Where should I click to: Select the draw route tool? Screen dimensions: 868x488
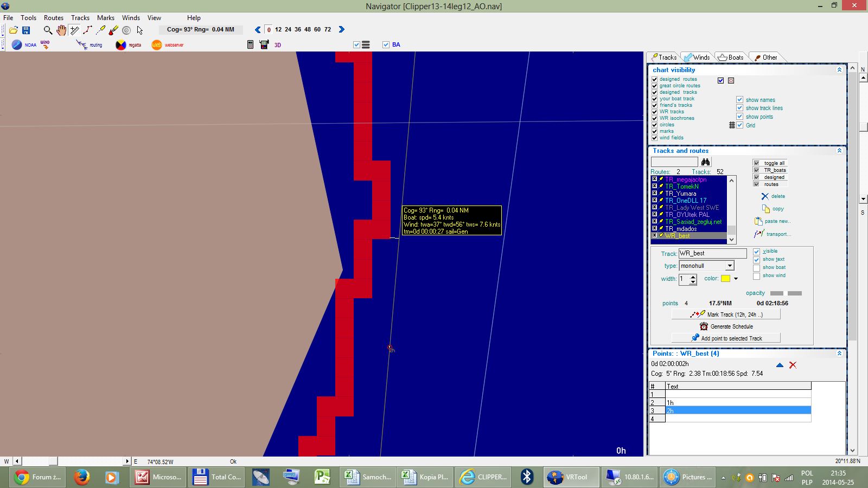tap(88, 30)
